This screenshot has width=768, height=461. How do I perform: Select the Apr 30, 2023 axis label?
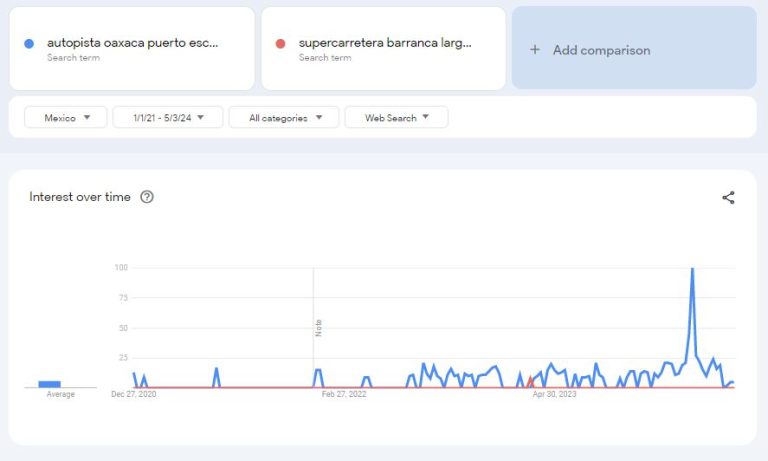coord(554,395)
